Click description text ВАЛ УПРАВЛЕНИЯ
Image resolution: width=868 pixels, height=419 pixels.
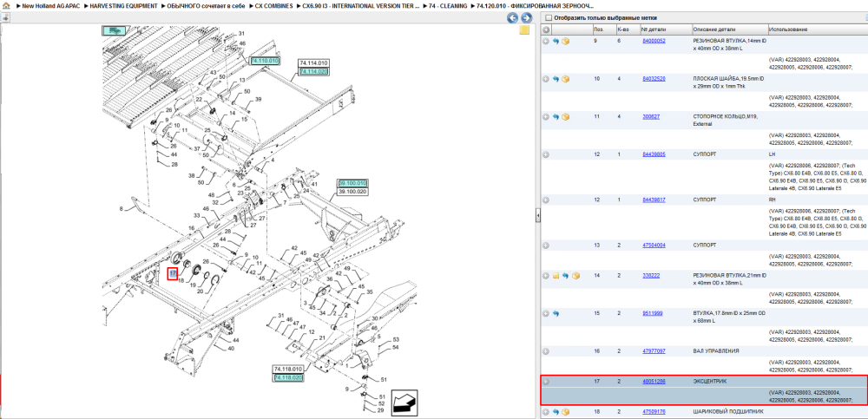click(716, 351)
